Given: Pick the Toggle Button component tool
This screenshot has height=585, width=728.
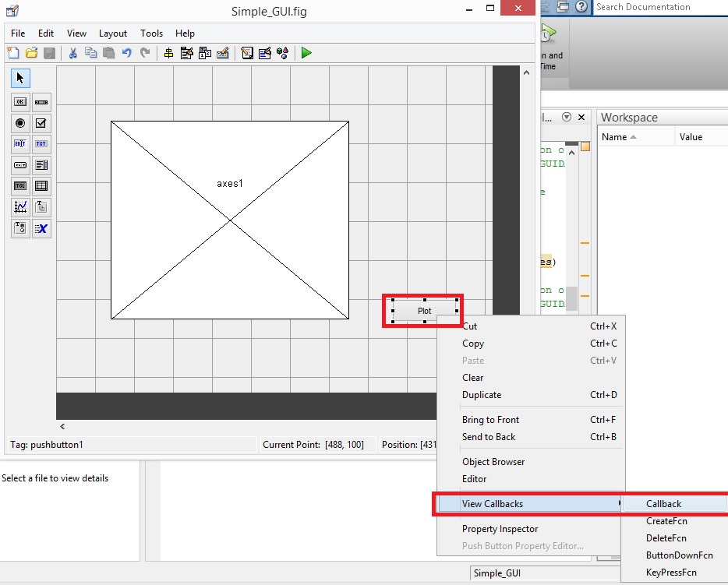Looking at the screenshot, I should click(x=20, y=186).
